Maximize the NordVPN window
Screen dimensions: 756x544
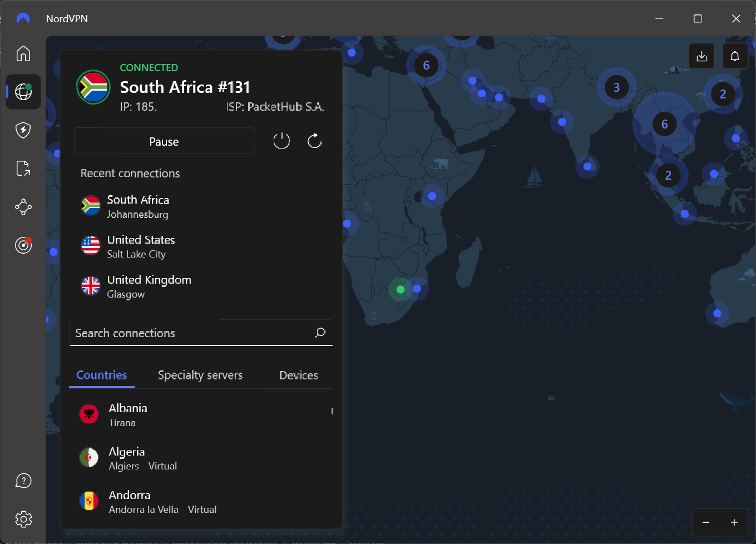point(698,18)
